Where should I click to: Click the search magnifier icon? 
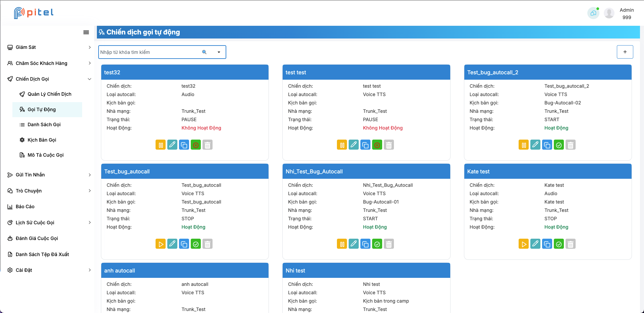pos(204,52)
